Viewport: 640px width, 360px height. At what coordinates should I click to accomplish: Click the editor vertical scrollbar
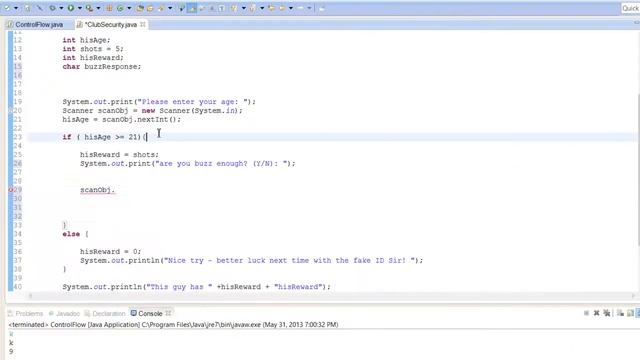pos(638,169)
